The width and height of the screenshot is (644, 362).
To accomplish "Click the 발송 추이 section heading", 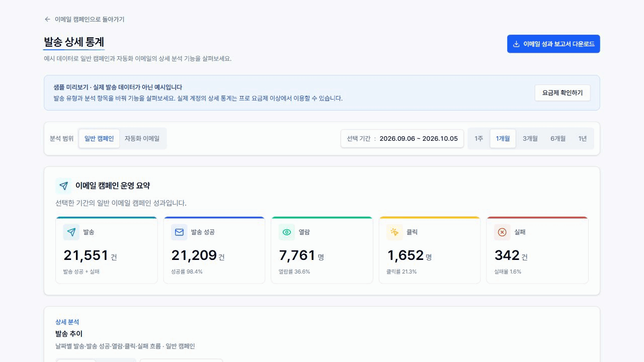I will (x=69, y=334).
